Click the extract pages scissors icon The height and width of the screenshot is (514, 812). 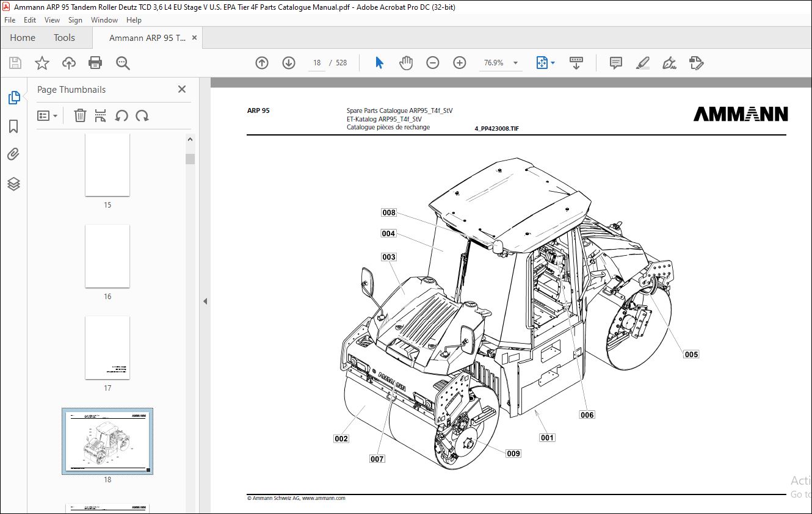tap(101, 115)
